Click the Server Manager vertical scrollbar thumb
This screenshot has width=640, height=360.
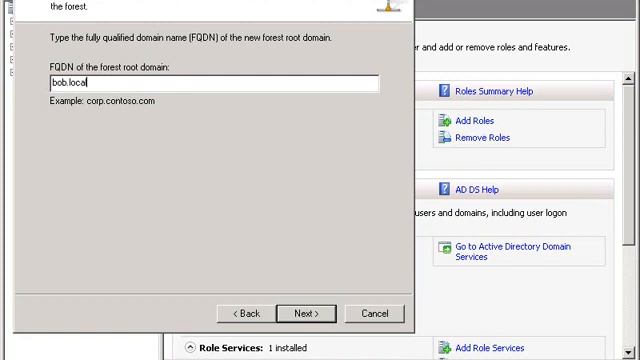click(628, 165)
